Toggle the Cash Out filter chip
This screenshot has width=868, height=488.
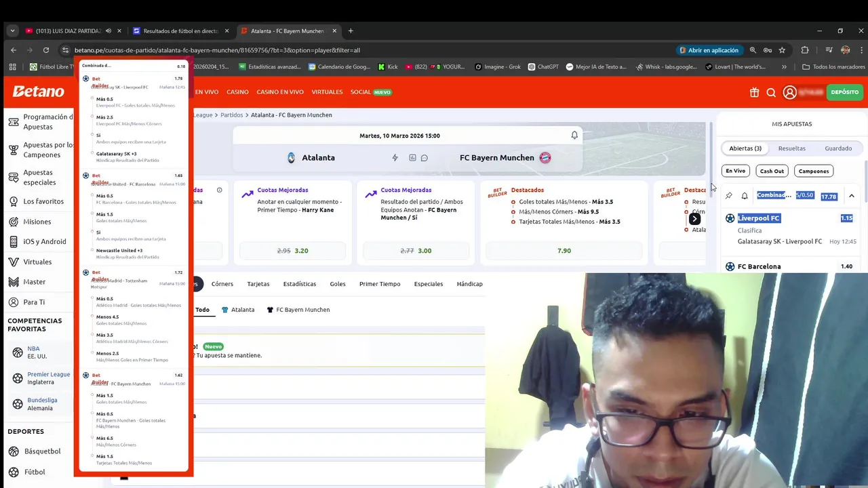(772, 171)
